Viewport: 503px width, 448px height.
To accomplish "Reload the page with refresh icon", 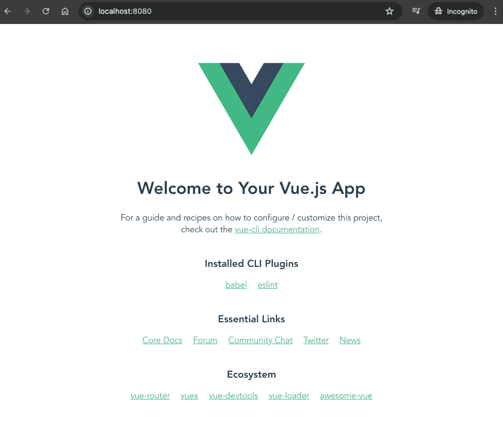I will [46, 11].
